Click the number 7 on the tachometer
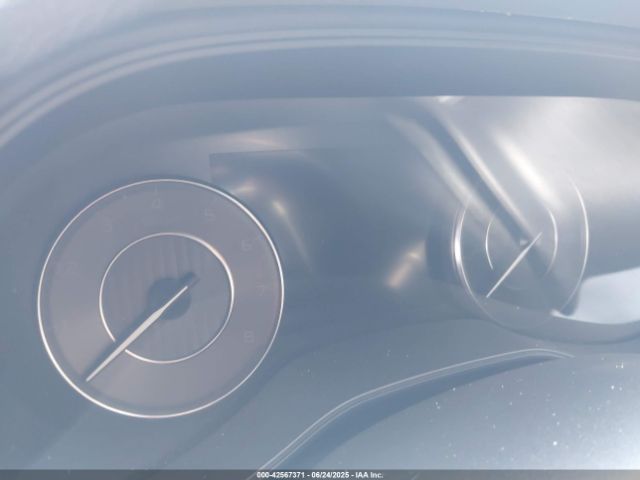The image size is (640, 480). pyautogui.click(x=259, y=290)
